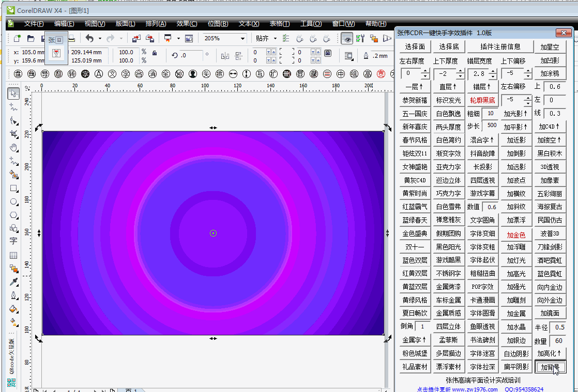The width and height of the screenshot is (578, 392).
Task: Select the Hand pan tool
Action: [13, 148]
